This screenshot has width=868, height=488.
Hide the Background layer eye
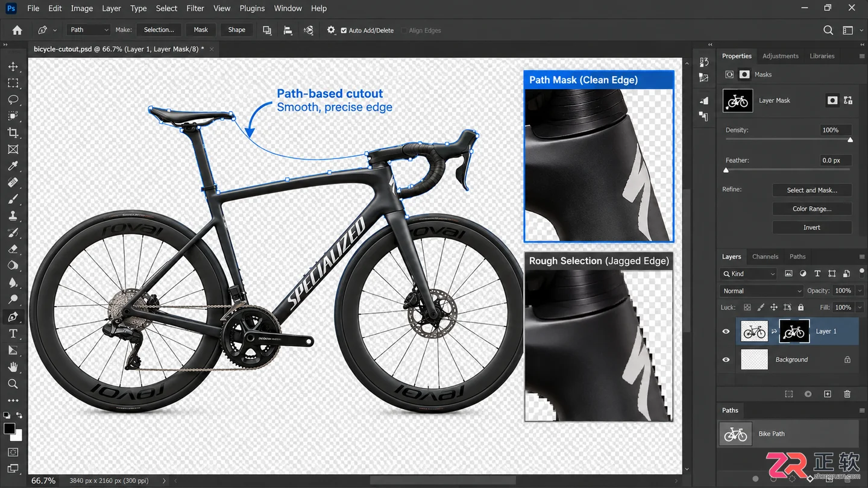[726, 360]
